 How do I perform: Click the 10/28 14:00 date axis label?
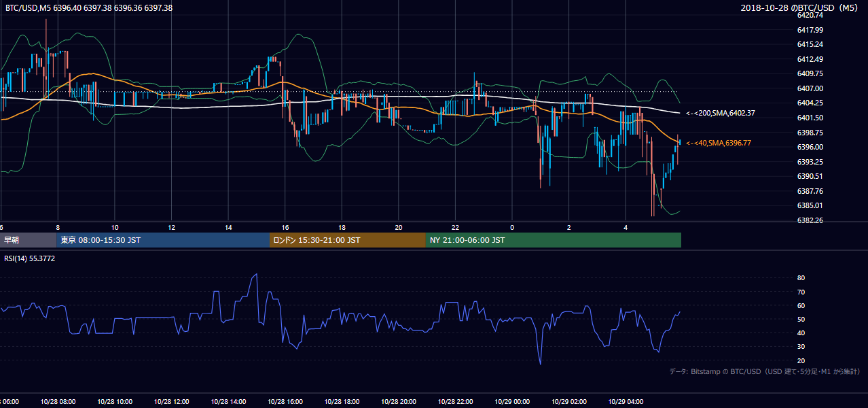(228, 402)
